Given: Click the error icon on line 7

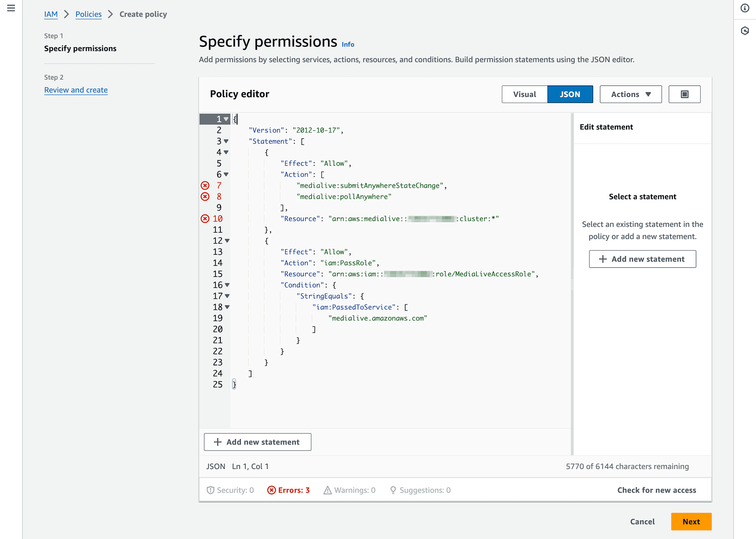Looking at the screenshot, I should click(205, 185).
